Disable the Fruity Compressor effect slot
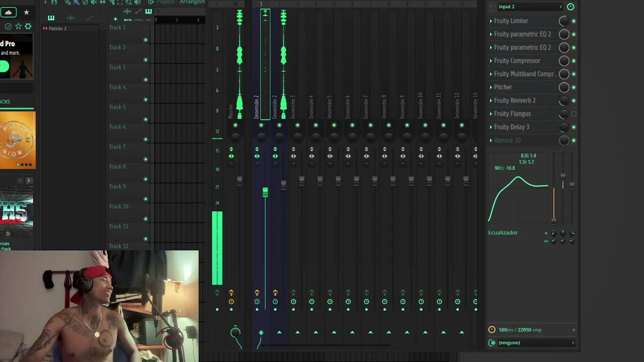This screenshot has height=362, width=644. 574,60
